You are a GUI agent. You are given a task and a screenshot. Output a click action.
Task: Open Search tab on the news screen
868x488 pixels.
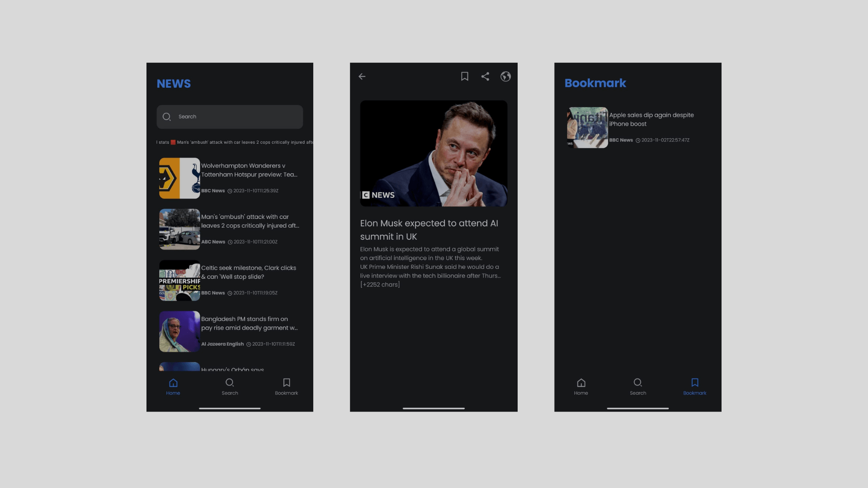[x=230, y=386]
